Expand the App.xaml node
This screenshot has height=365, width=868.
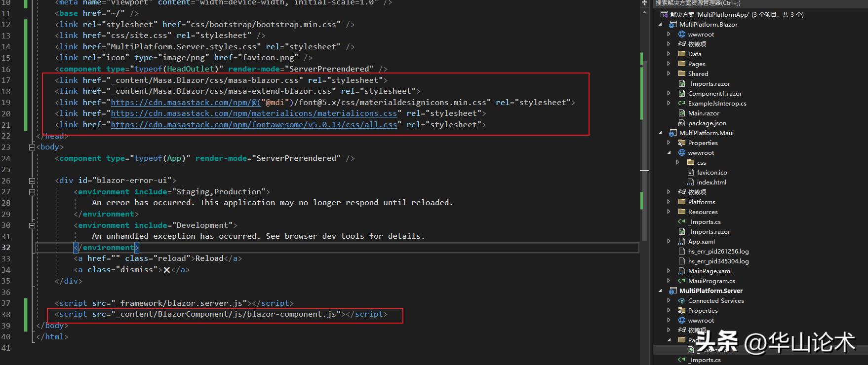(669, 241)
